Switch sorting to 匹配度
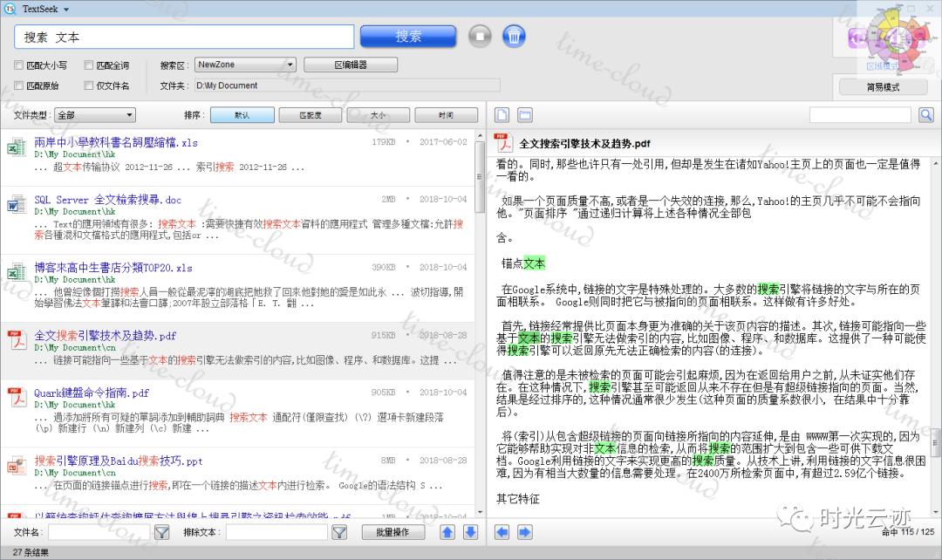The image size is (942, 560). (x=311, y=114)
